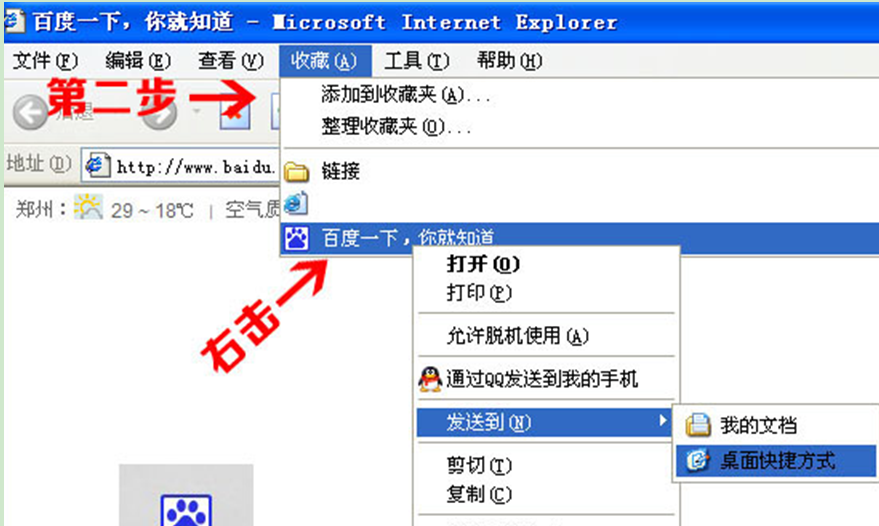Screen dimensions: 879x526
Task: Click the Stop loading toolbar icon
Action: [235, 113]
